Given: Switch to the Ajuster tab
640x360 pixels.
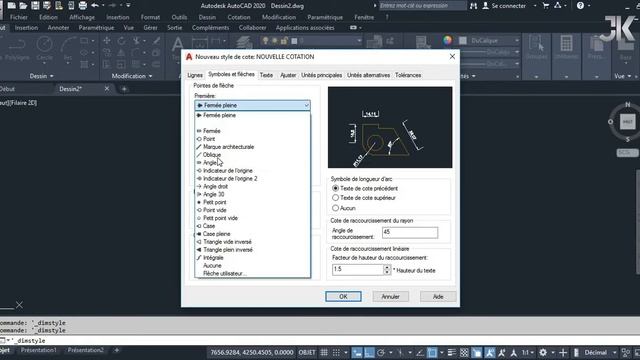Looking at the screenshot, I should coord(288,75).
